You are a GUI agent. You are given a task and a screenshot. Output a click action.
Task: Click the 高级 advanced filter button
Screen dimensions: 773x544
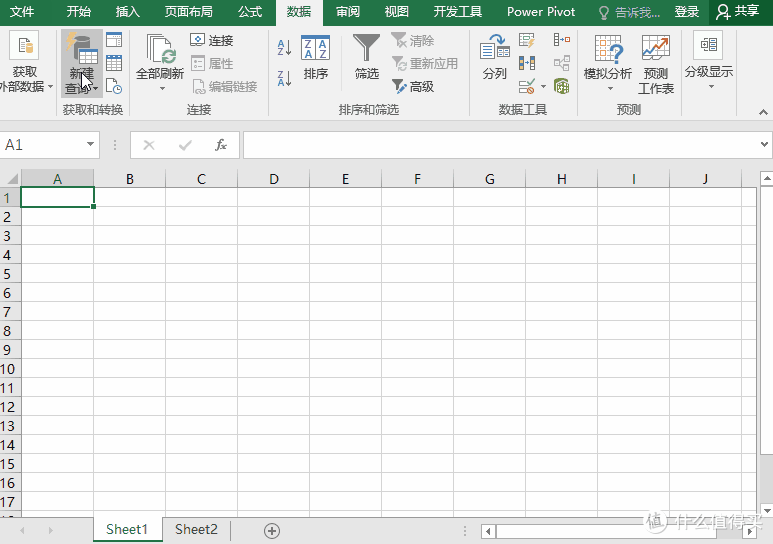[413, 87]
